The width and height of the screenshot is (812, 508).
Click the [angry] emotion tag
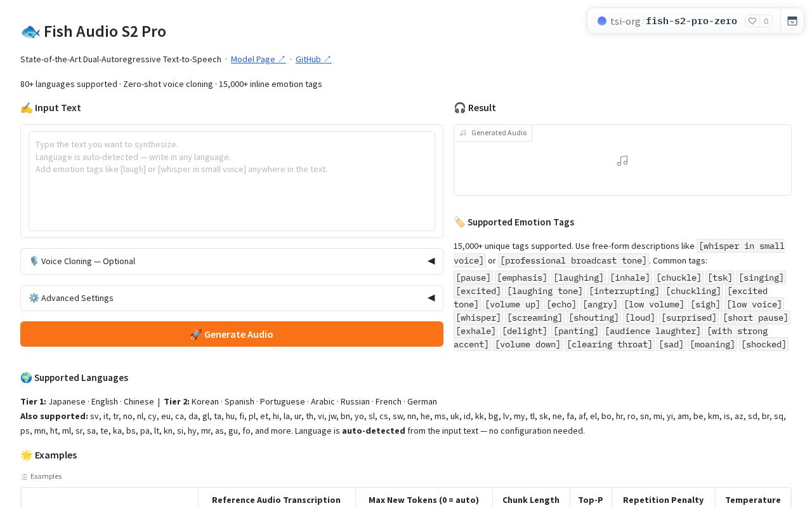(600, 304)
